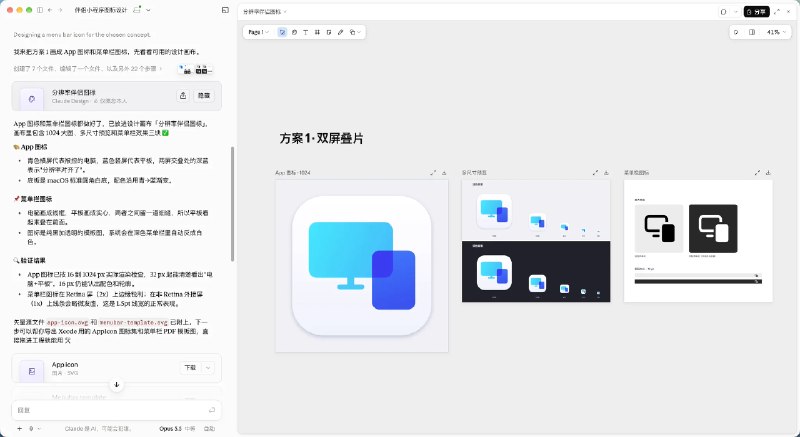The width and height of the screenshot is (800, 437).
Task: Select the pencil draw tool in canvas toolbar
Action: 341,32
